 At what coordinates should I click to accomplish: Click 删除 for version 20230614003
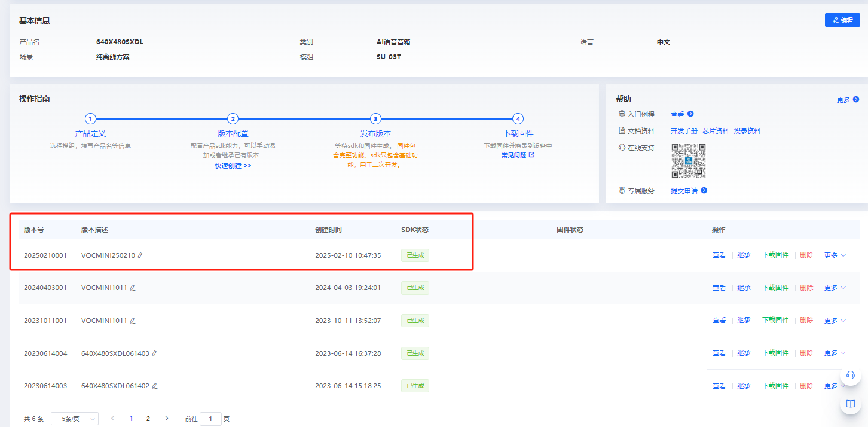(806, 386)
